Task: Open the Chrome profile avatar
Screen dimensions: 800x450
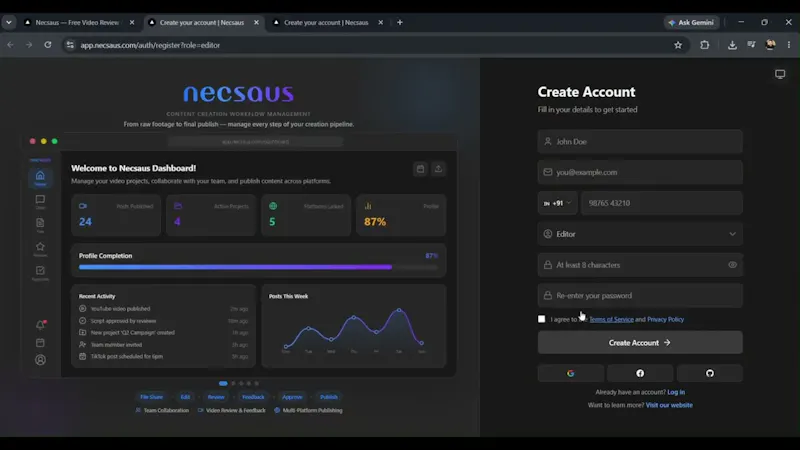Action: coord(770,45)
